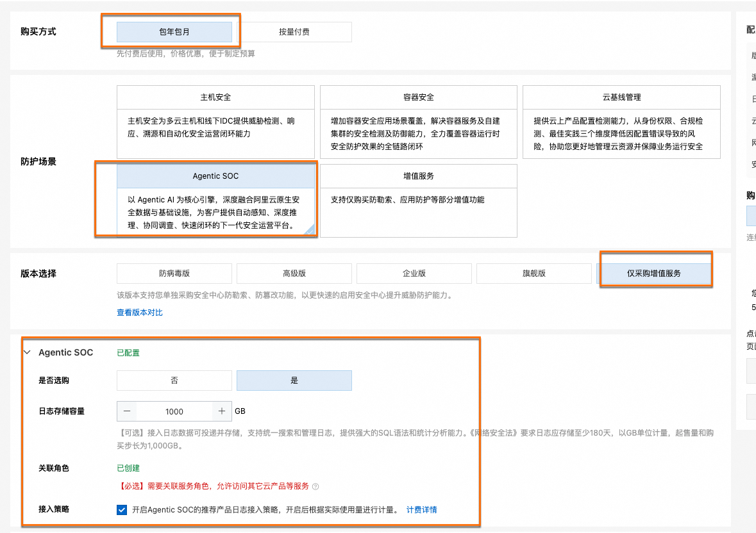Click the 版本选择 label
The width and height of the screenshot is (756, 533).
click(38, 274)
